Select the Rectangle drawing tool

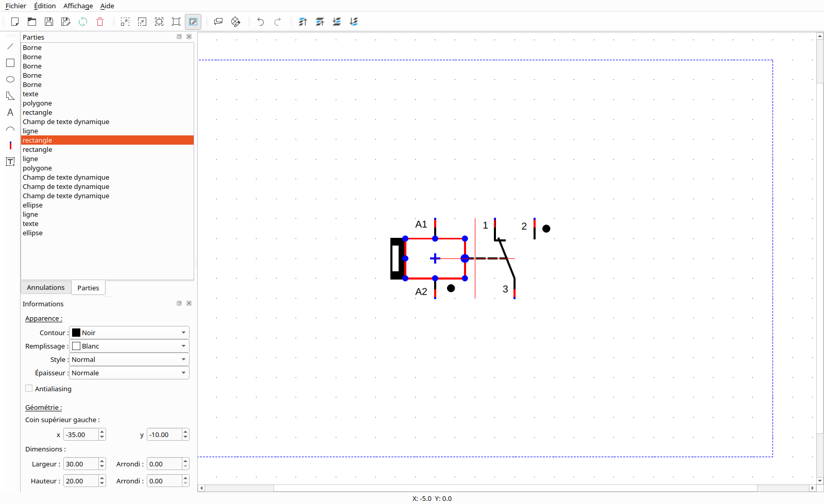(10, 63)
